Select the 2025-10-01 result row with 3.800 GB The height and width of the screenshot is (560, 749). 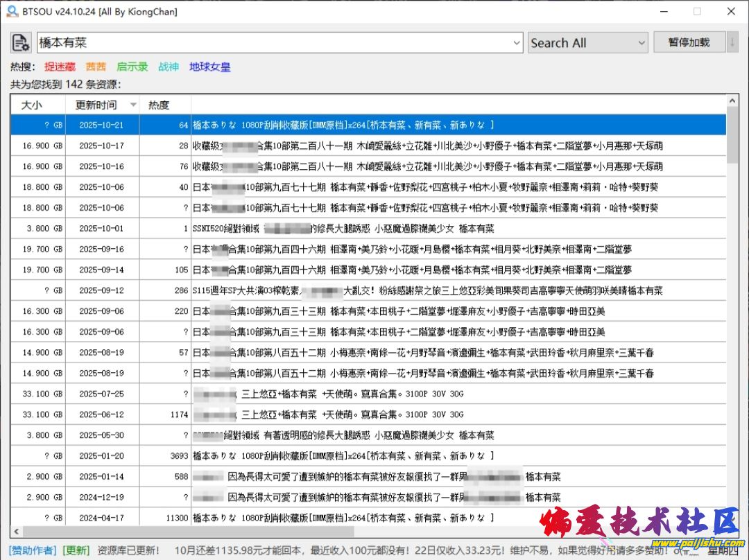pos(368,229)
